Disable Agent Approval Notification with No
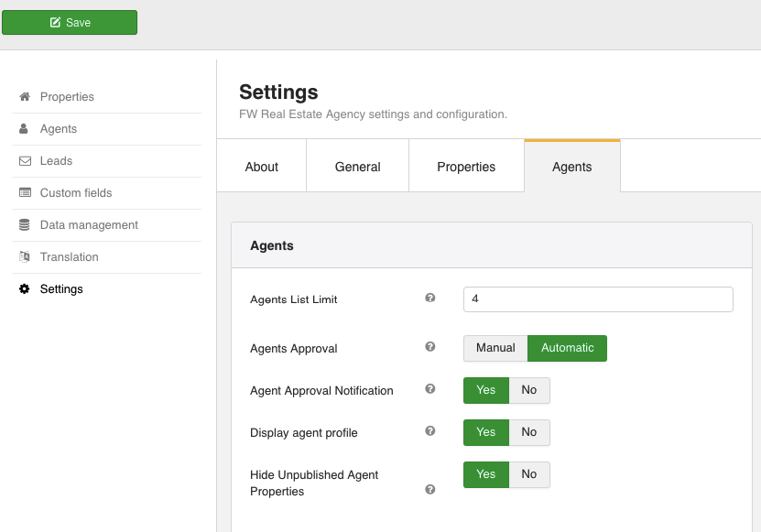 [x=529, y=390]
